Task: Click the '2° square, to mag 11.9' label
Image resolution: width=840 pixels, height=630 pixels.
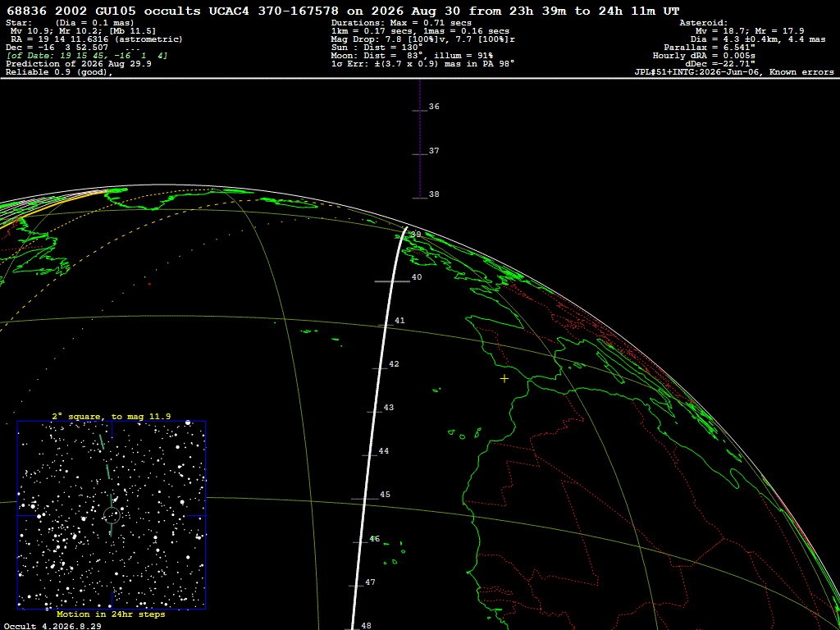Action: pyautogui.click(x=112, y=416)
